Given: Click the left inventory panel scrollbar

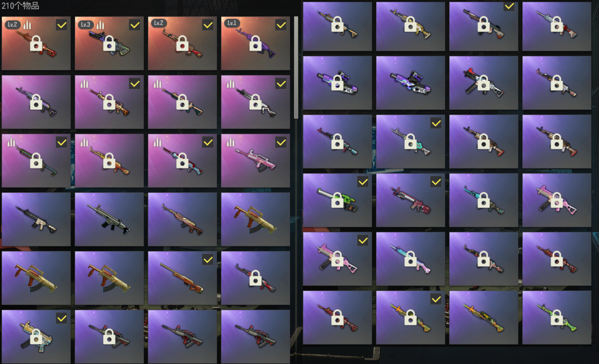Looking at the screenshot, I should pos(296,67).
